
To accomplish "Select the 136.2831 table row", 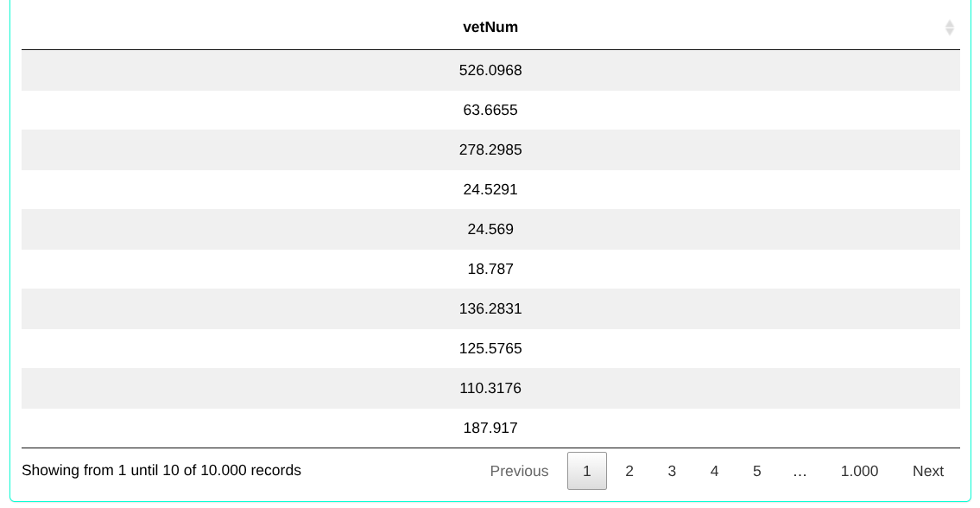I will pyautogui.click(x=490, y=309).
